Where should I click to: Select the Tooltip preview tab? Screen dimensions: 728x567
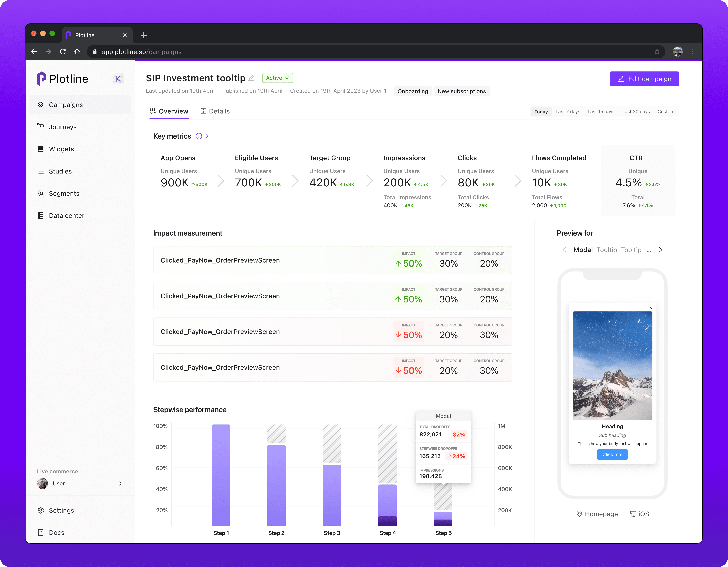coord(607,250)
